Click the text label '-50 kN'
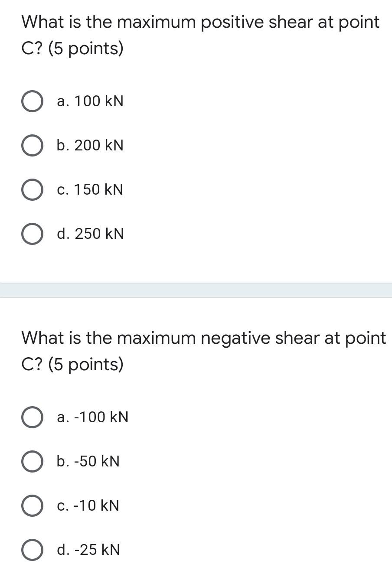392x577 pixels. tap(88, 461)
